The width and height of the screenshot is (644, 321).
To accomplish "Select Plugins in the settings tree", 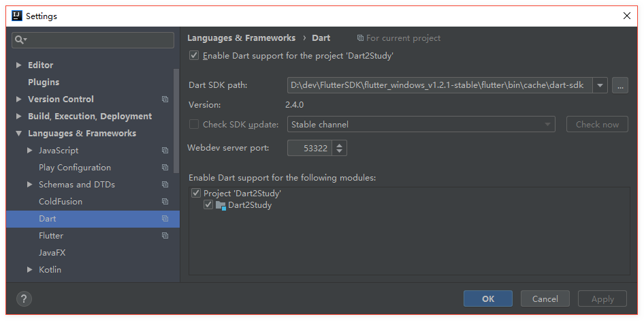I will [44, 82].
